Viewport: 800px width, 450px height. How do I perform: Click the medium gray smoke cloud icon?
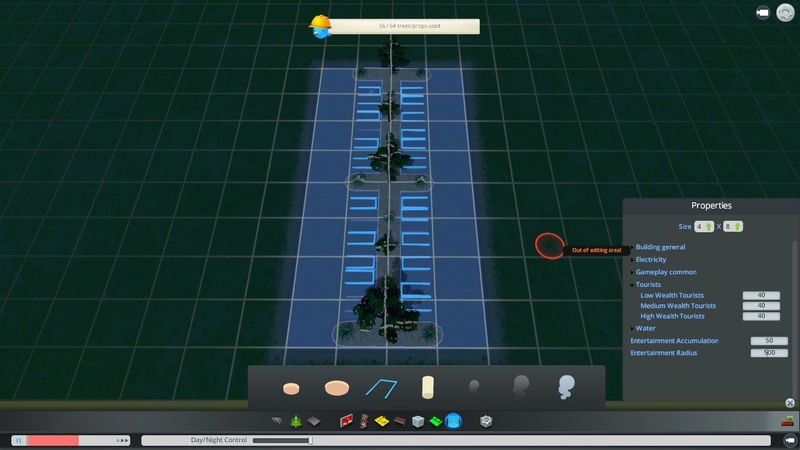pos(520,386)
